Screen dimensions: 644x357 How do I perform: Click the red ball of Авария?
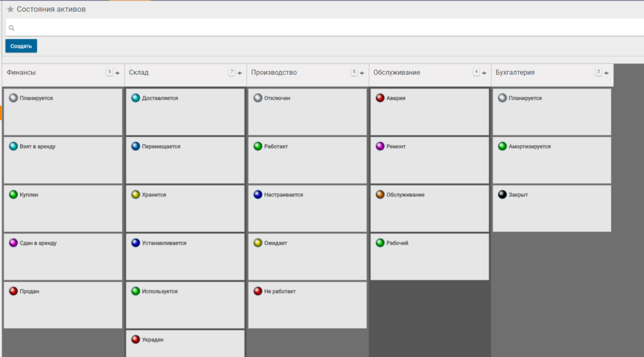point(380,97)
